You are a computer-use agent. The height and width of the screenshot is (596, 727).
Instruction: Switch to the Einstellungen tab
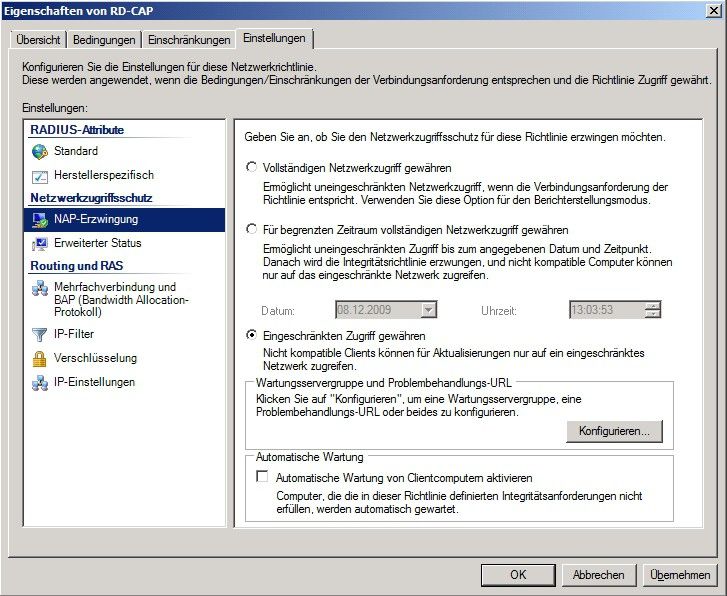274,38
